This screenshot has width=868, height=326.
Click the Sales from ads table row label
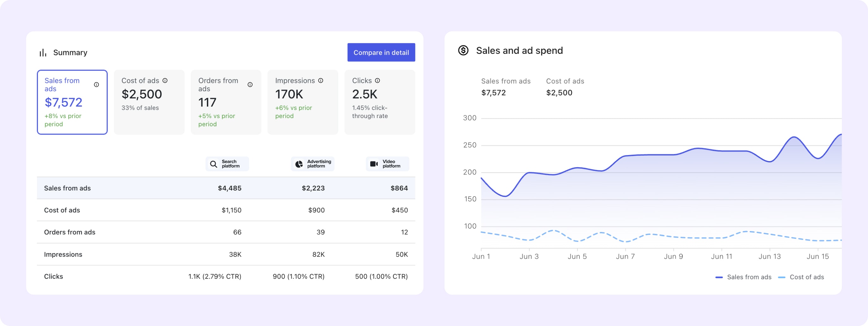pos(67,188)
